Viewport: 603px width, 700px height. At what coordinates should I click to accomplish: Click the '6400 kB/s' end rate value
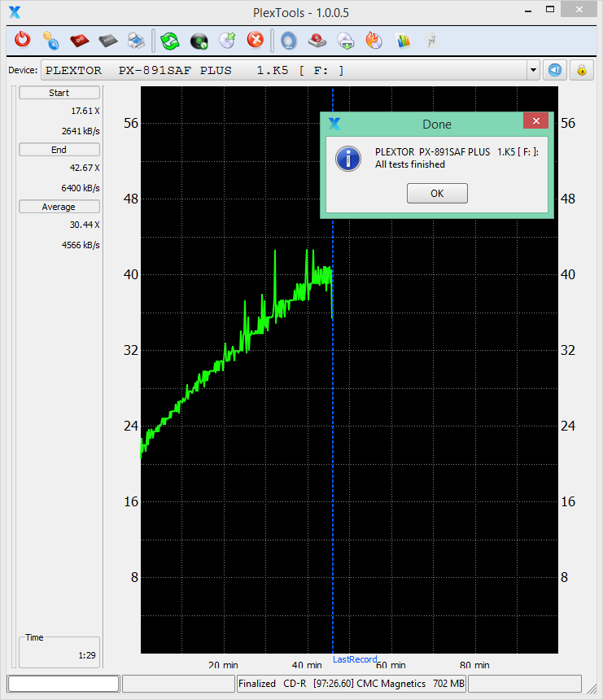tap(81, 188)
